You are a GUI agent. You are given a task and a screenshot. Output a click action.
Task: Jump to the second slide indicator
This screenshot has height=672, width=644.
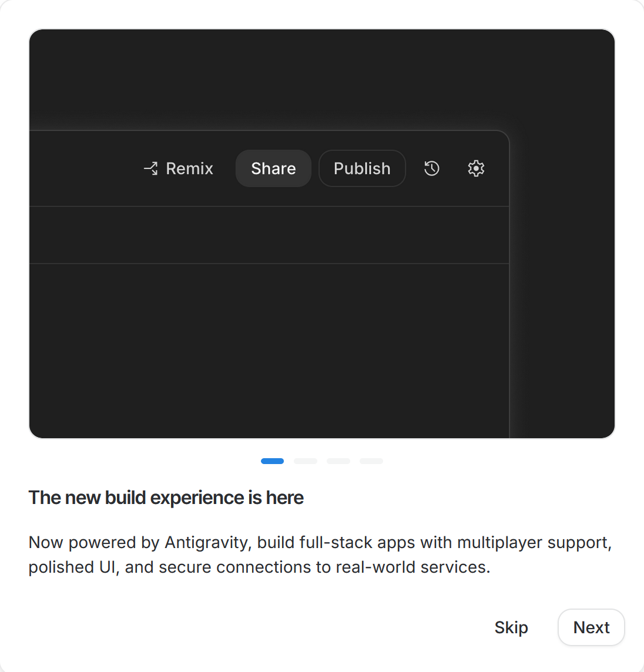[x=306, y=461]
